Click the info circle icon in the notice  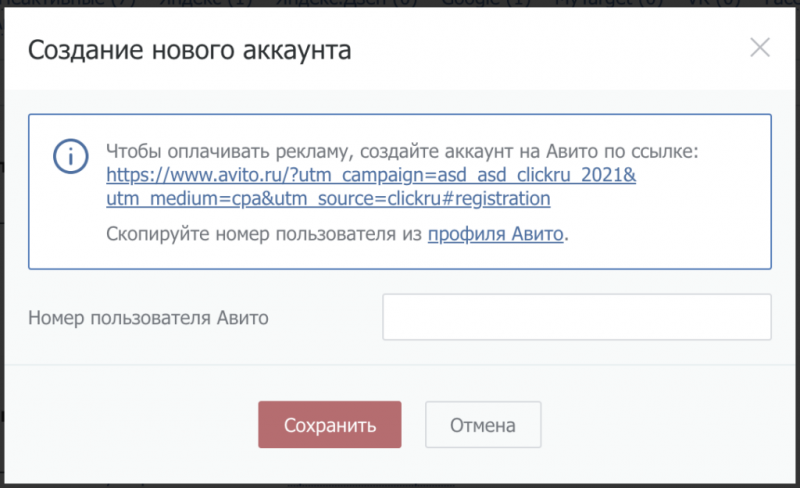click(70, 157)
